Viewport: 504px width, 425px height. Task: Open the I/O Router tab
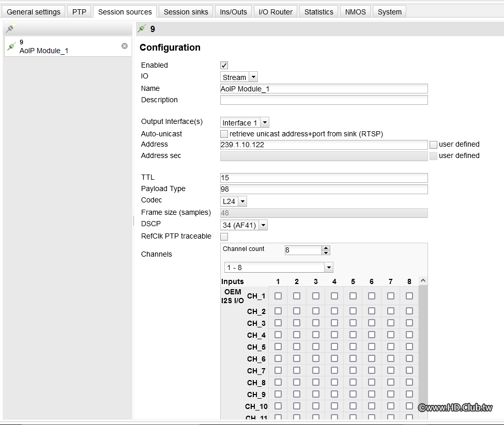[x=276, y=11]
